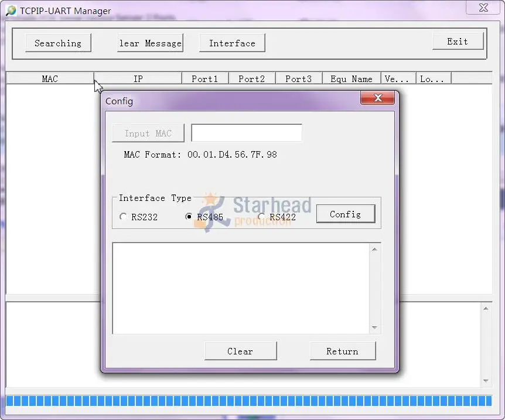The width and height of the screenshot is (505, 420).
Task: Click the Config button in Interface Type group
Action: 346,214
